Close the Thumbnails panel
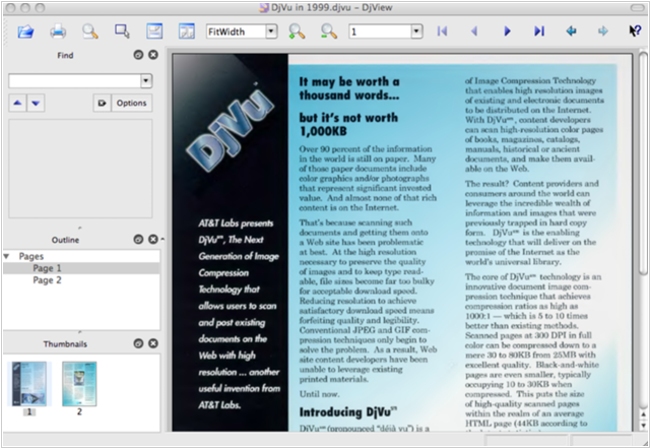 pyautogui.click(x=153, y=343)
